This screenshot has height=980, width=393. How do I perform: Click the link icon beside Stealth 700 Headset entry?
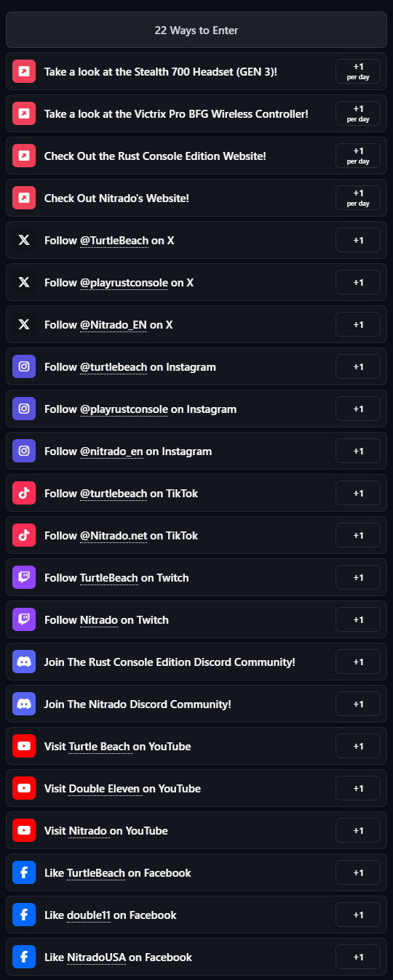[x=24, y=71]
